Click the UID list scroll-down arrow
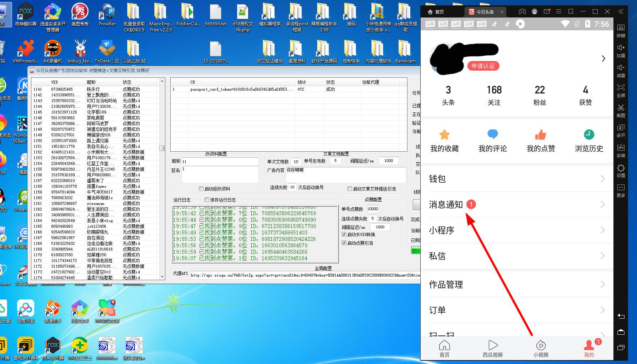 (x=162, y=277)
